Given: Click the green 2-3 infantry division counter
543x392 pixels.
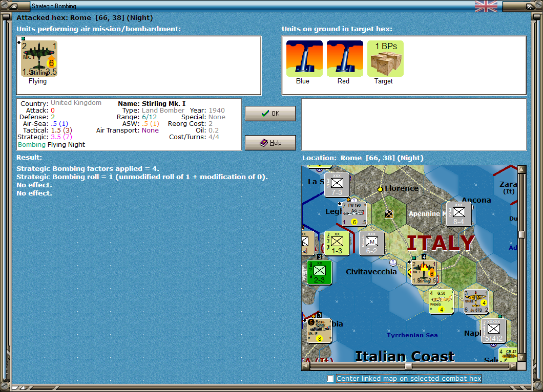Looking at the screenshot, I should click(x=319, y=272).
